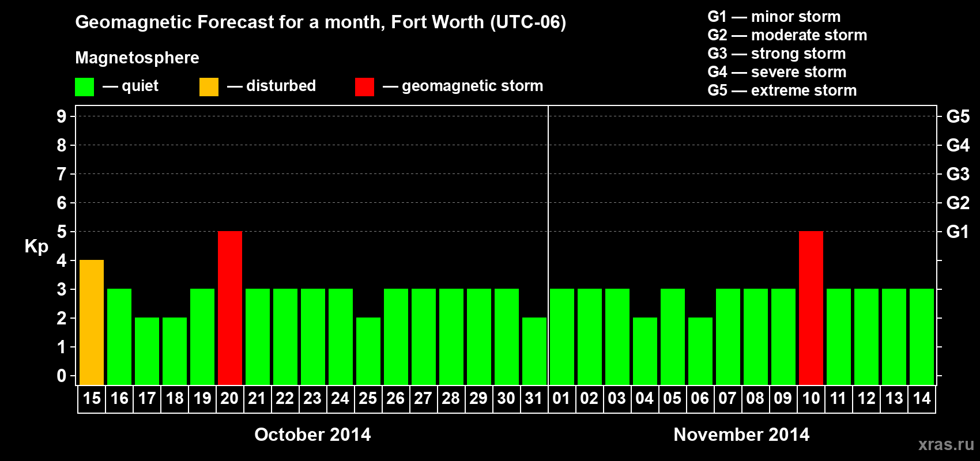This screenshot has height=461, width=980.
Task: Click 'G1 — minor storm' legend line
Action: click(774, 17)
